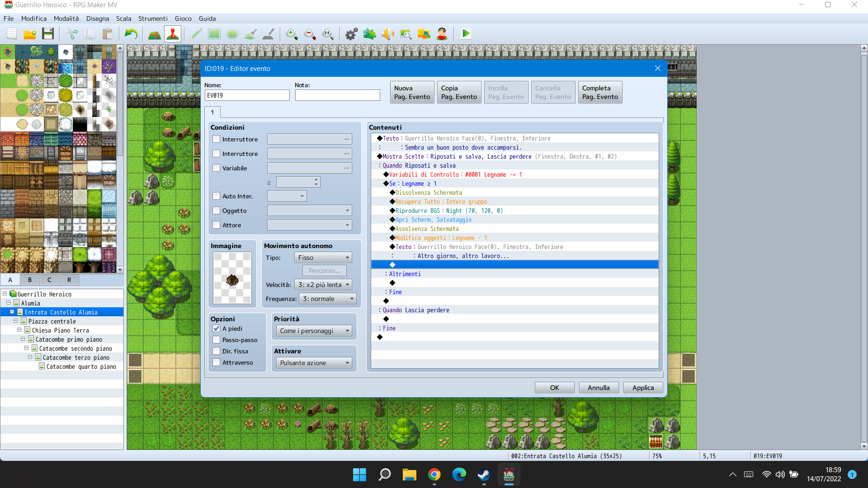Select the Event mode icon

pyautogui.click(x=173, y=34)
